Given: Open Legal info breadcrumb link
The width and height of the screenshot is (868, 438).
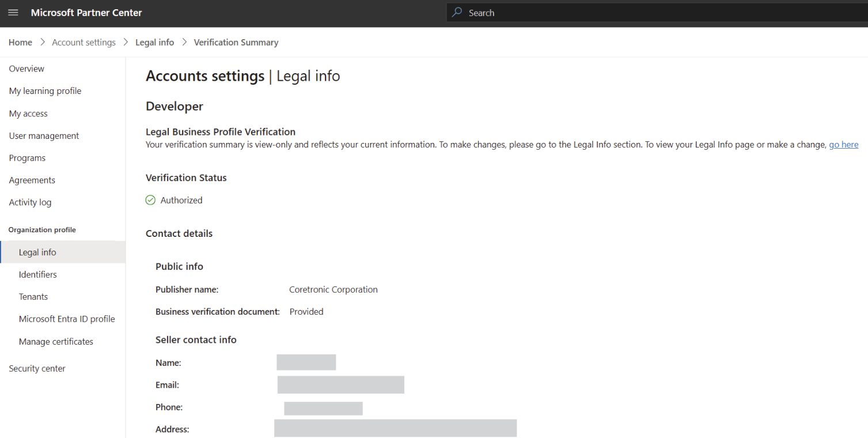Looking at the screenshot, I should tap(154, 42).
